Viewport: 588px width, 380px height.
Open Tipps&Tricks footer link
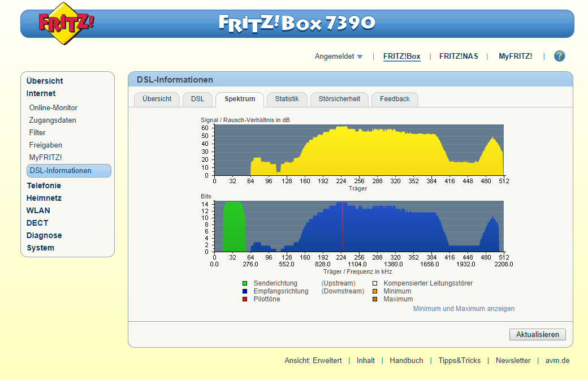(459, 361)
